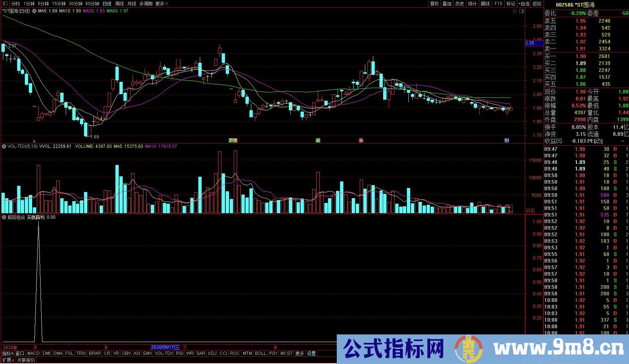629x364 pixels.
Task: Activate the 画线 drawing tool button
Action: click(x=485, y=4)
